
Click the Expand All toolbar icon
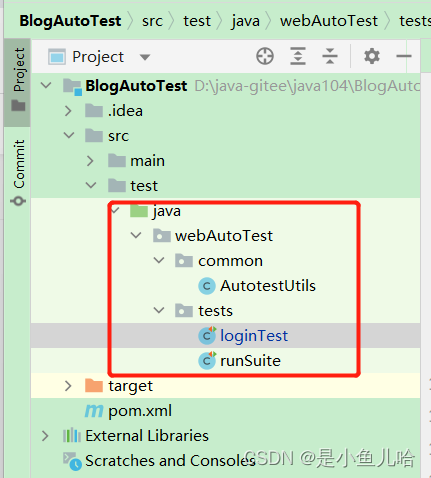[298, 56]
